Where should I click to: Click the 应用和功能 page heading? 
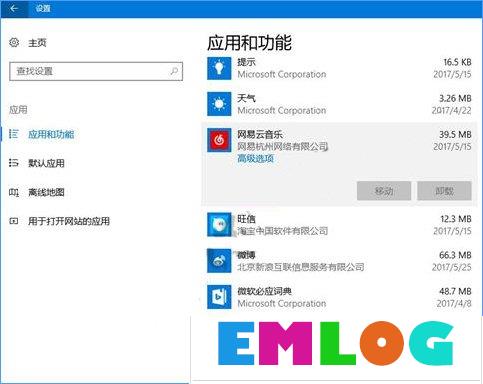pos(249,43)
